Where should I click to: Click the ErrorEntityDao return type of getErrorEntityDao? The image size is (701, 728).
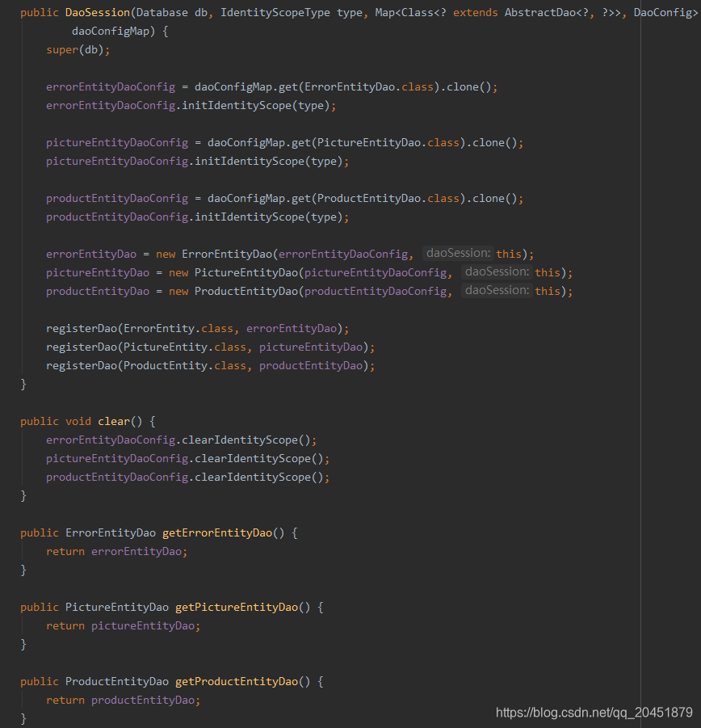coord(111,532)
